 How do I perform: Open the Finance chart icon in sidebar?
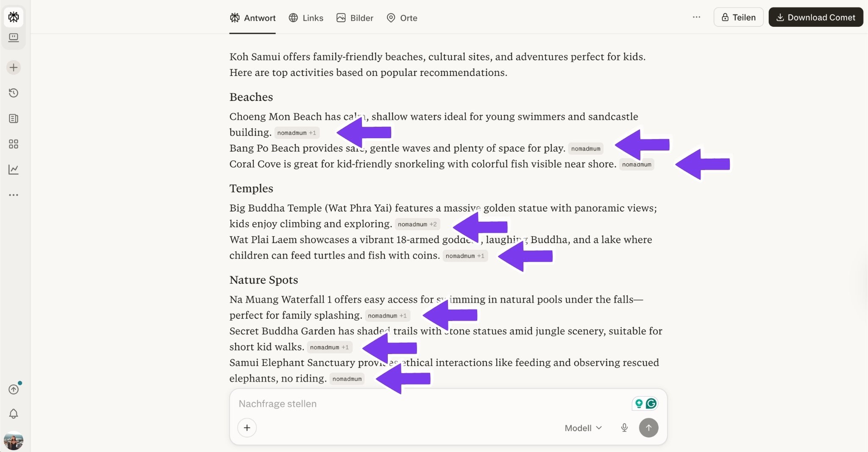click(14, 169)
